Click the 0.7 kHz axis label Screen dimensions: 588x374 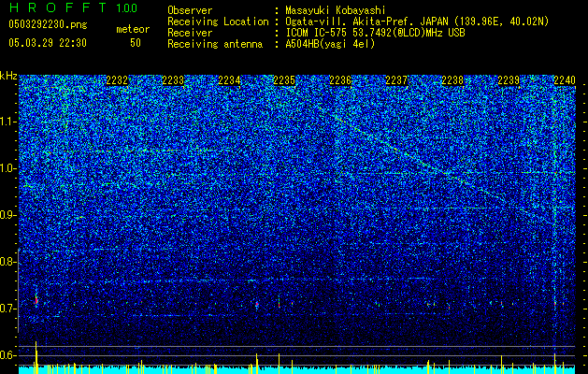(x=8, y=309)
